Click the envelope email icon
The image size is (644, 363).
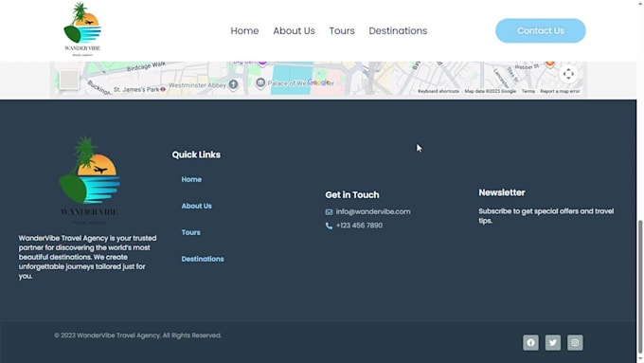pos(329,212)
